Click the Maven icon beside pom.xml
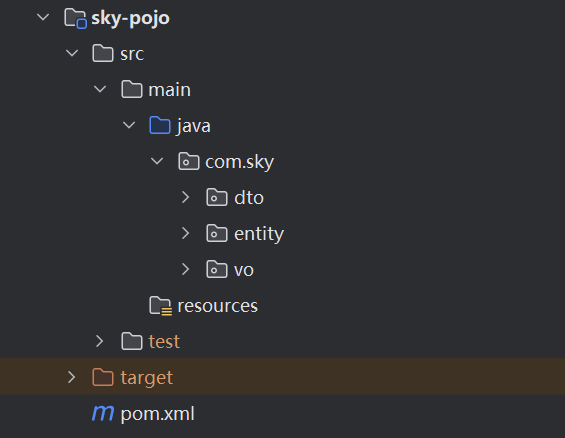This screenshot has width=565, height=438. pos(103,414)
